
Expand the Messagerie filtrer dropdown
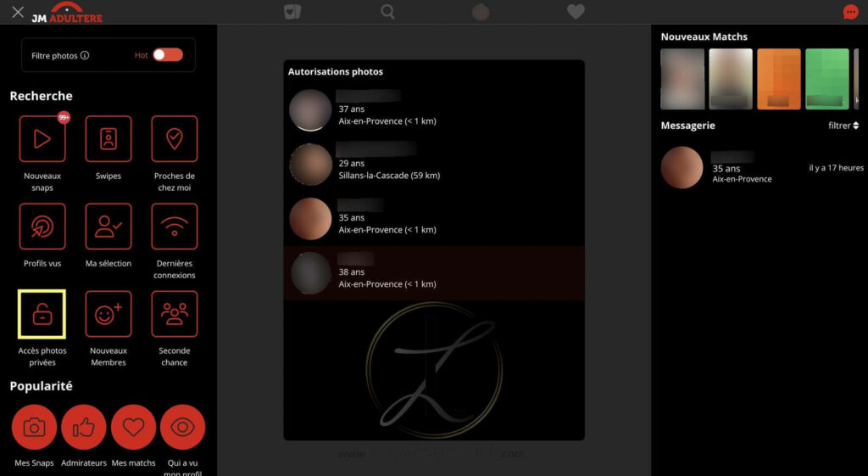pyautogui.click(x=843, y=126)
